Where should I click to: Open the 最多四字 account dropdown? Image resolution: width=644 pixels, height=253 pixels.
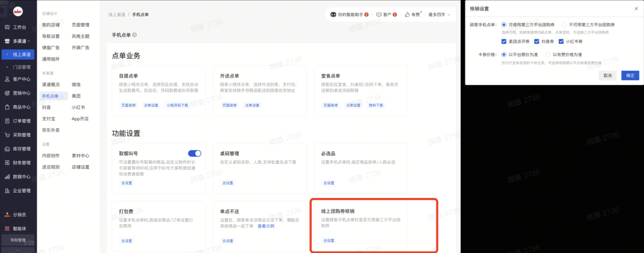439,15
